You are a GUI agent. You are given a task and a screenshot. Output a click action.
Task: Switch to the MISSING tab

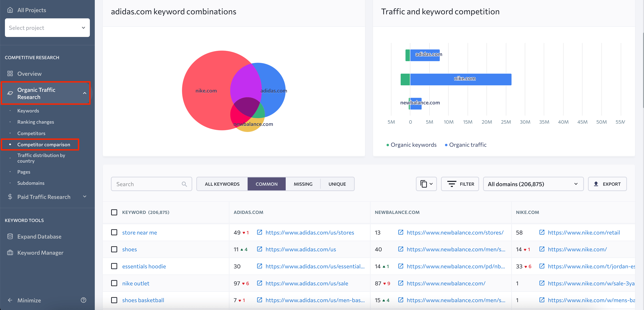tap(303, 184)
